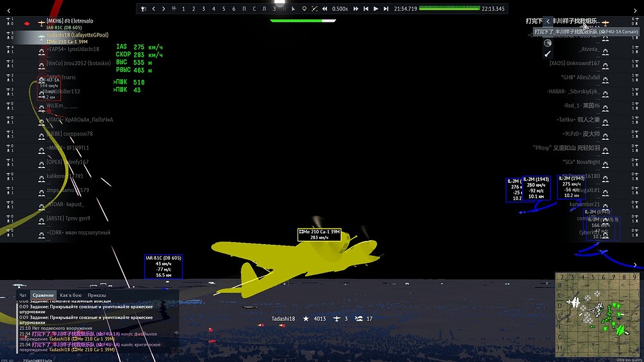Screen dimensions: 644x362
Task: Select player [VinCo] Jirou2052 (botaskie)
Action: 79,63
